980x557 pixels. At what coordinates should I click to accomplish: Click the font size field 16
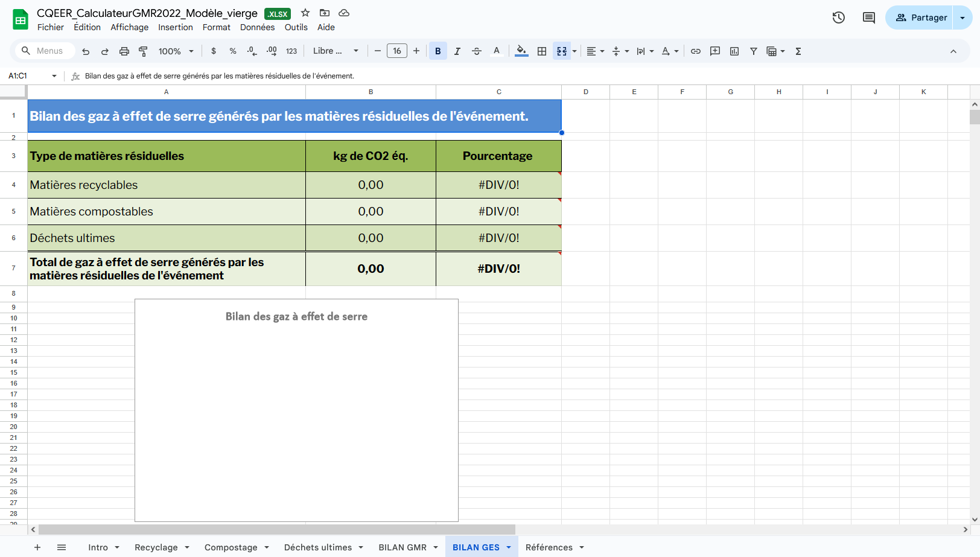(397, 51)
